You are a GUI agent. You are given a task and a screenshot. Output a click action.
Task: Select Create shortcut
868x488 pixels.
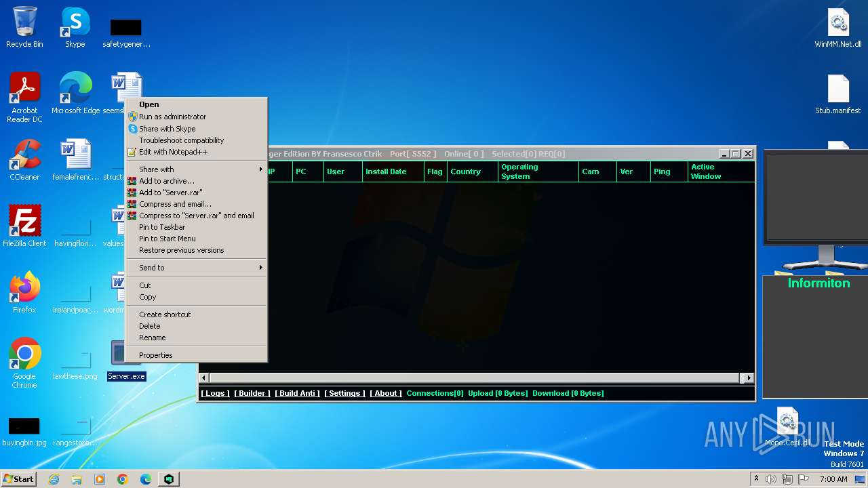click(197, 314)
